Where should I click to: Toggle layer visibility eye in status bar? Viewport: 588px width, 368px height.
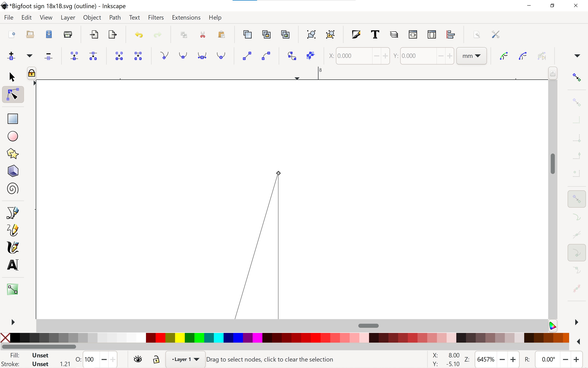138,359
